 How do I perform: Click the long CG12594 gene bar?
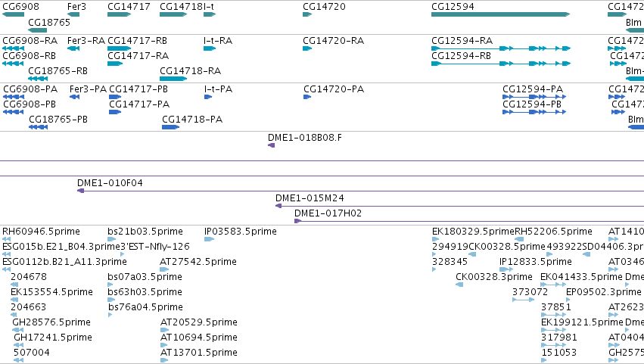tap(501, 14)
